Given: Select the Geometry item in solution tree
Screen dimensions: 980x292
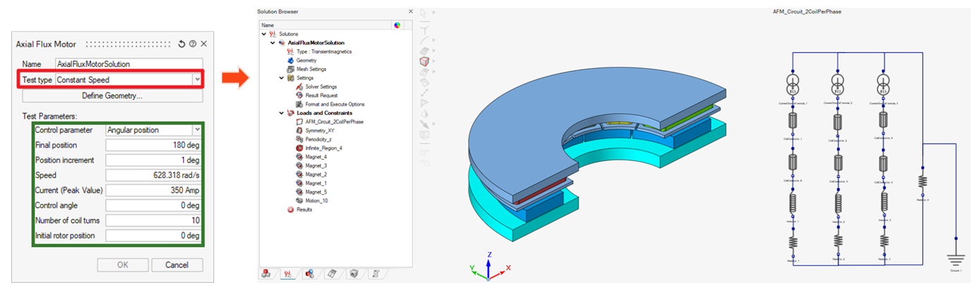Looking at the screenshot, I should [306, 61].
